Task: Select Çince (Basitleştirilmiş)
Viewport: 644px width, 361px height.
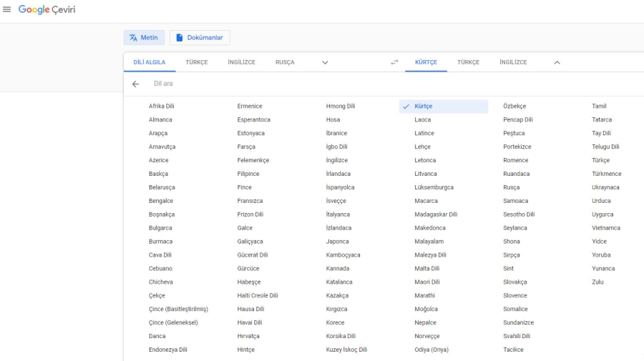Action: pos(178,310)
